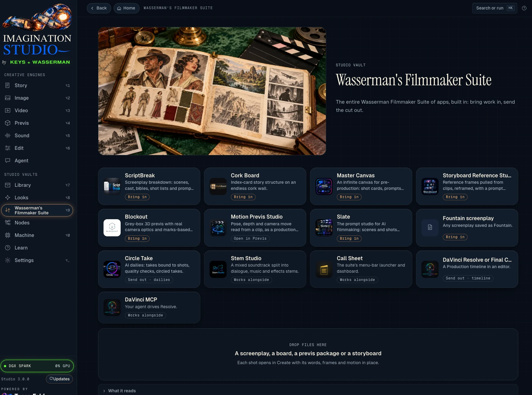532x395 pixels.
Task: Click the Imagination Studio logo
Action: coord(37,34)
